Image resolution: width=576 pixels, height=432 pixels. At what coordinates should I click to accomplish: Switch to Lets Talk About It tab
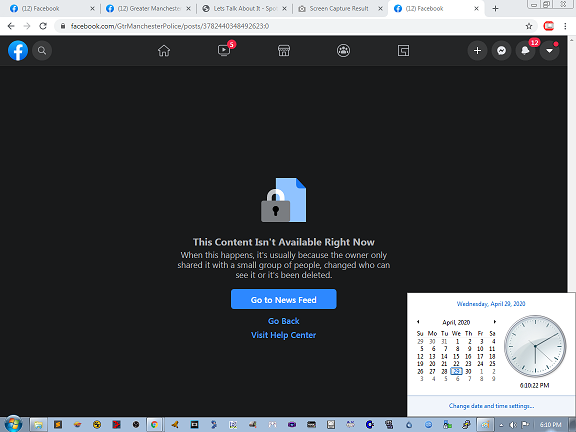(x=243, y=8)
